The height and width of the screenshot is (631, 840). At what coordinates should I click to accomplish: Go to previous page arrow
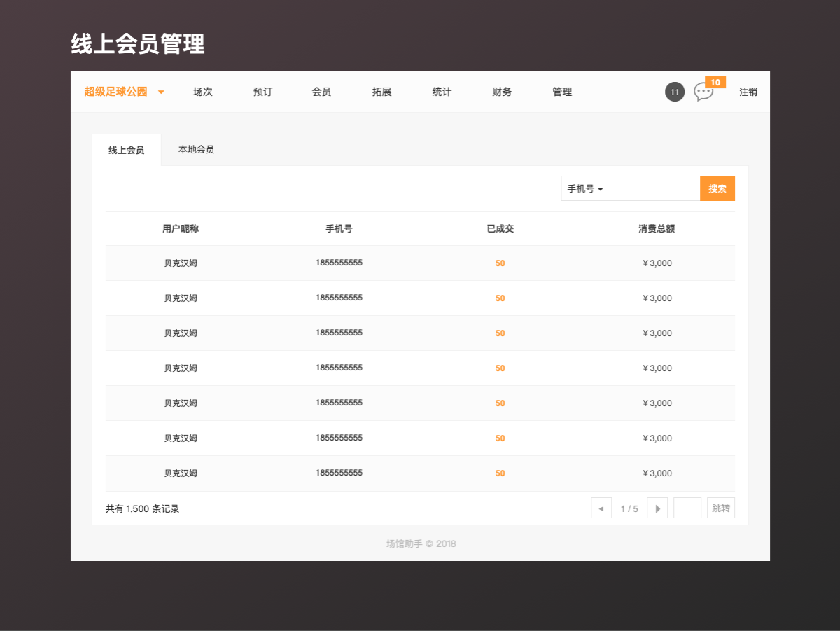point(601,508)
